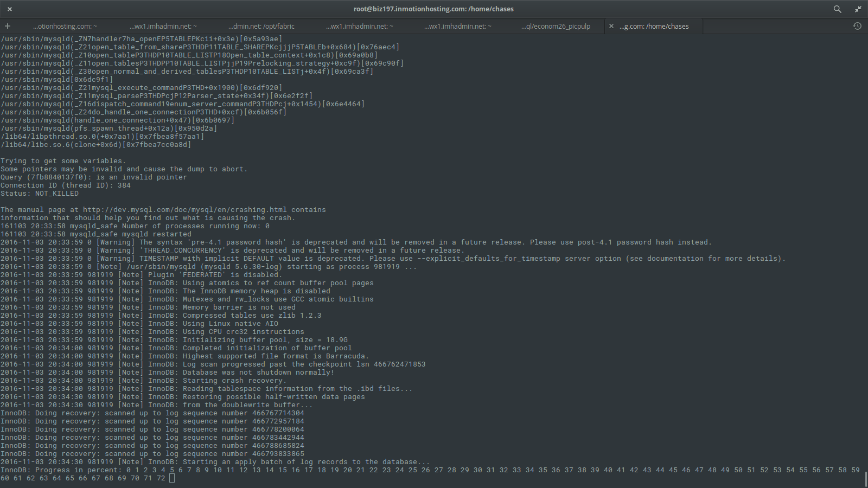This screenshot has height=488, width=868.
Task: Click the 'Status: NOT_KILLED' line
Action: pyautogui.click(x=40, y=194)
